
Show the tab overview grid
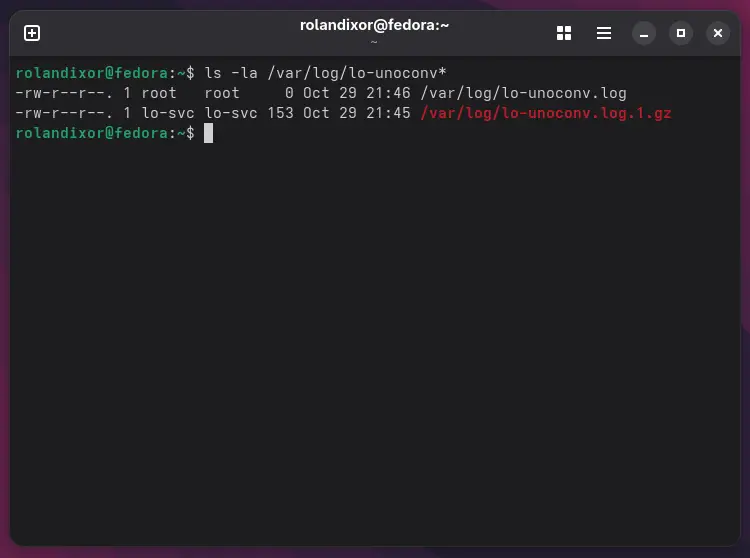564,33
